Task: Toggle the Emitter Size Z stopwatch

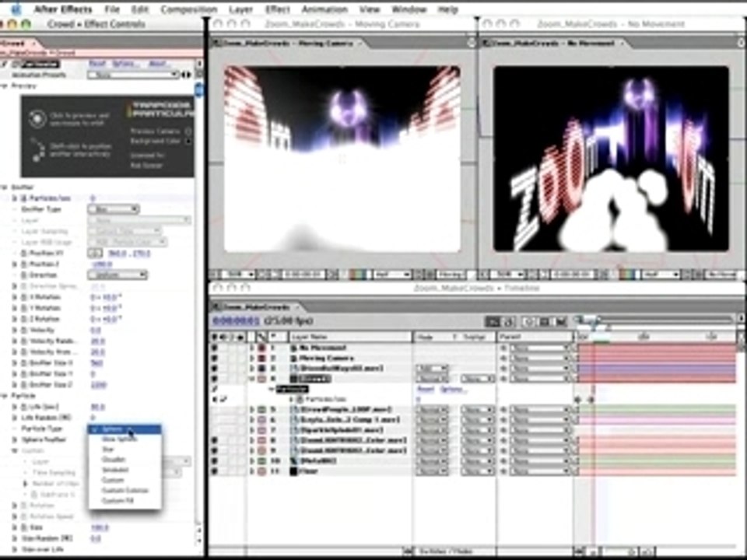Action: click(24, 385)
